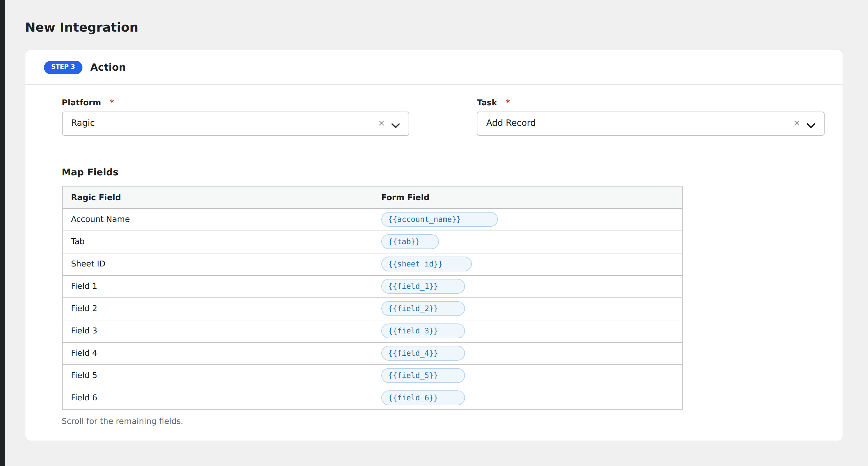Click the 'Scroll for the remaining fields.' note
The width and height of the screenshot is (868, 466).
pyautogui.click(x=122, y=421)
